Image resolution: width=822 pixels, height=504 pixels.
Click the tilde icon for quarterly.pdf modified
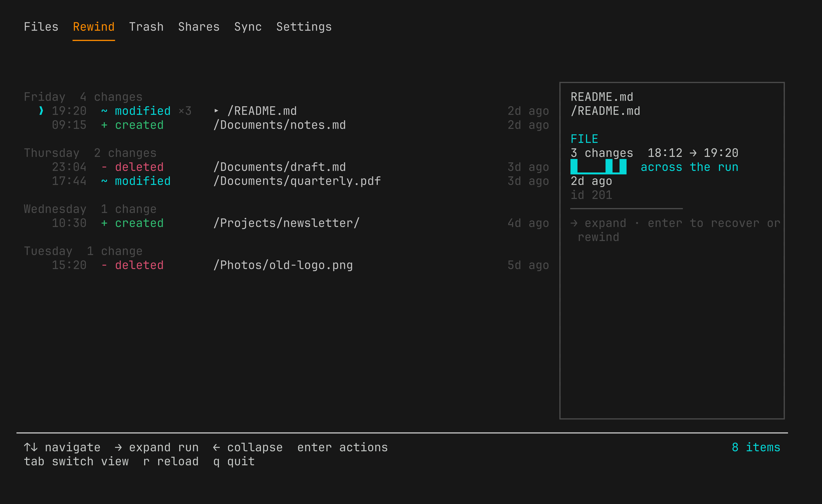104,181
